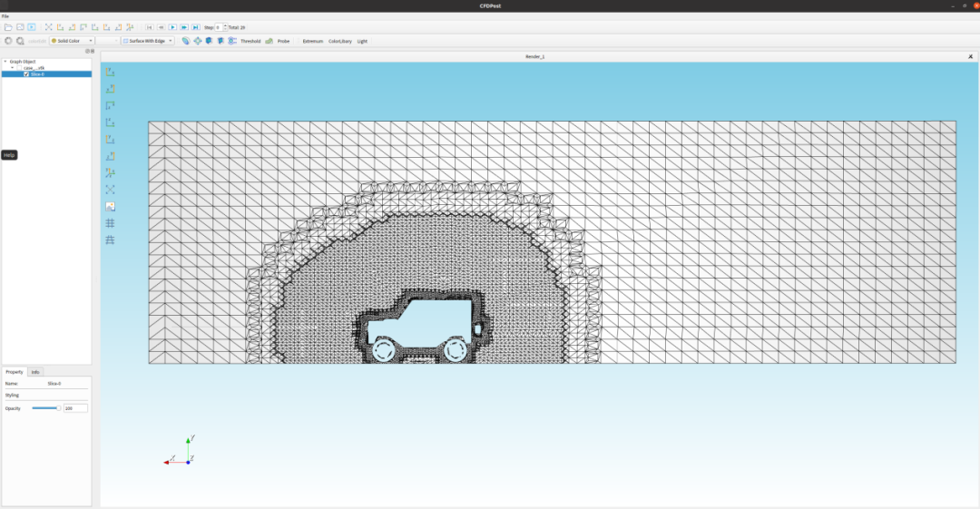The image size is (980, 509).
Task: Collapse the Graph Object tree node
Action: click(5, 62)
